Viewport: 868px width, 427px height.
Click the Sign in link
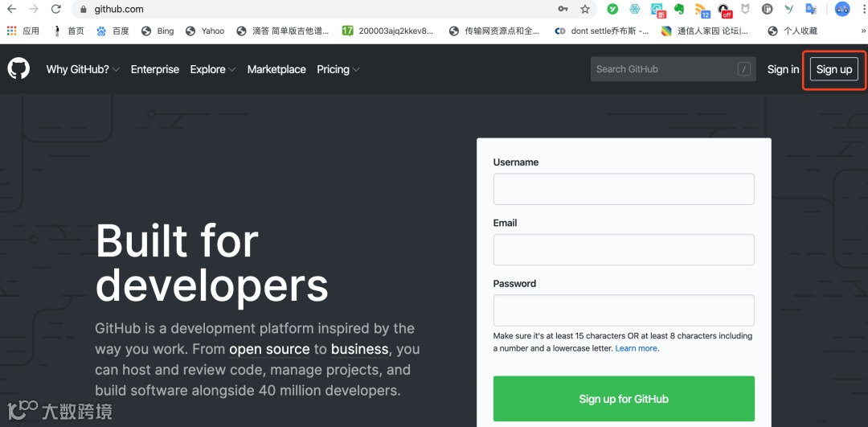[783, 69]
